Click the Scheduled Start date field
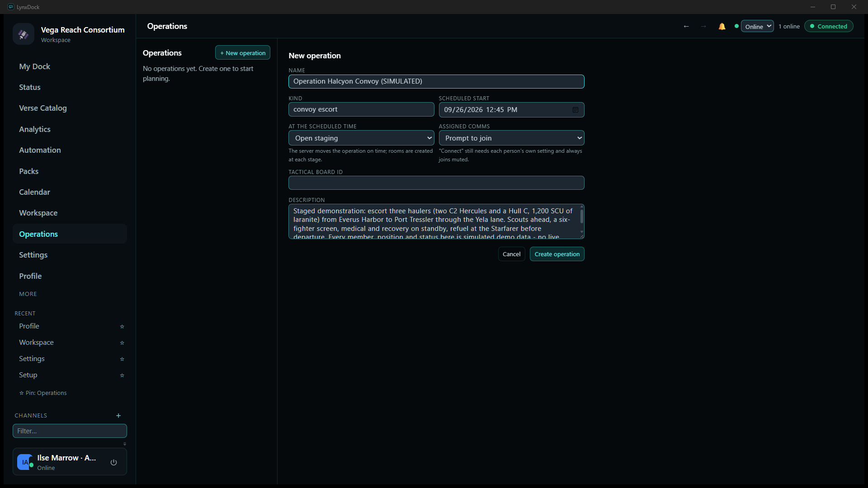The height and width of the screenshot is (488, 868). pyautogui.click(x=511, y=110)
